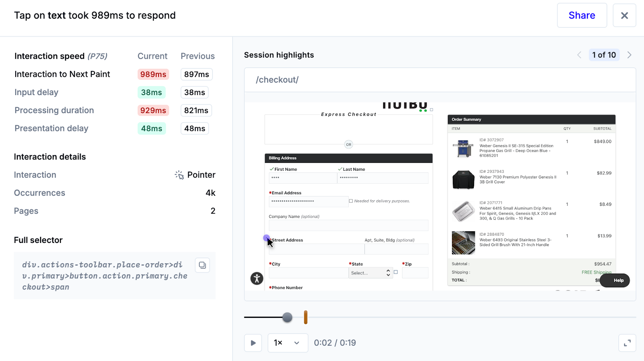Click the Pointer interaction icon
The image size is (644, 361).
[179, 175]
